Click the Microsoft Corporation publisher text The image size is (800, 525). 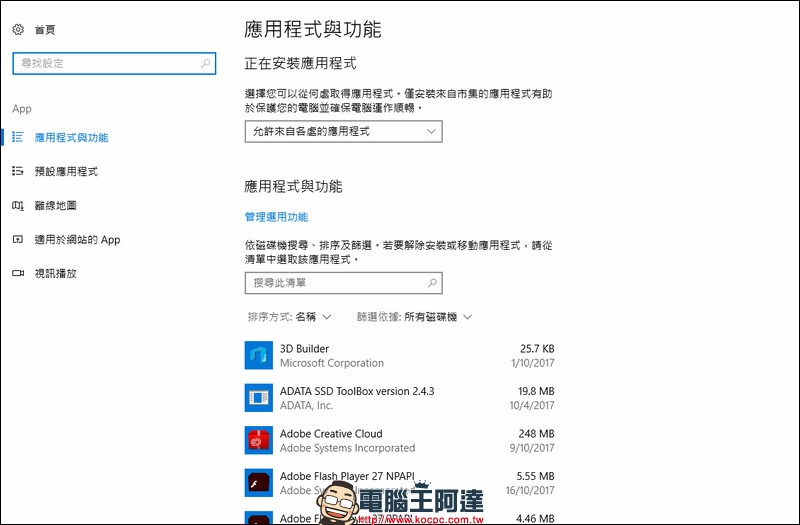(x=332, y=363)
